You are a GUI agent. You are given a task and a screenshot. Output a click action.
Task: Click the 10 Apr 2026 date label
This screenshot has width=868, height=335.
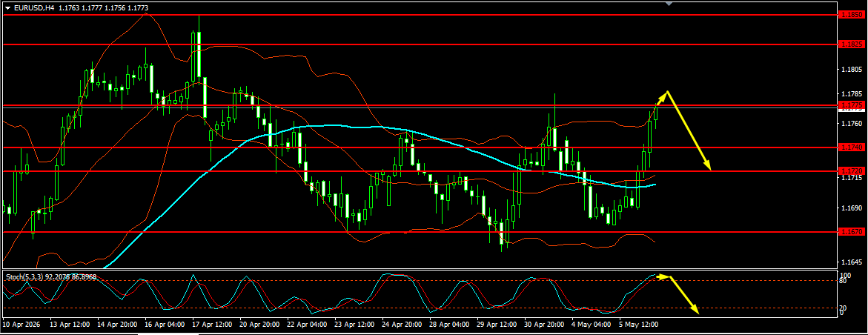tap(21, 324)
